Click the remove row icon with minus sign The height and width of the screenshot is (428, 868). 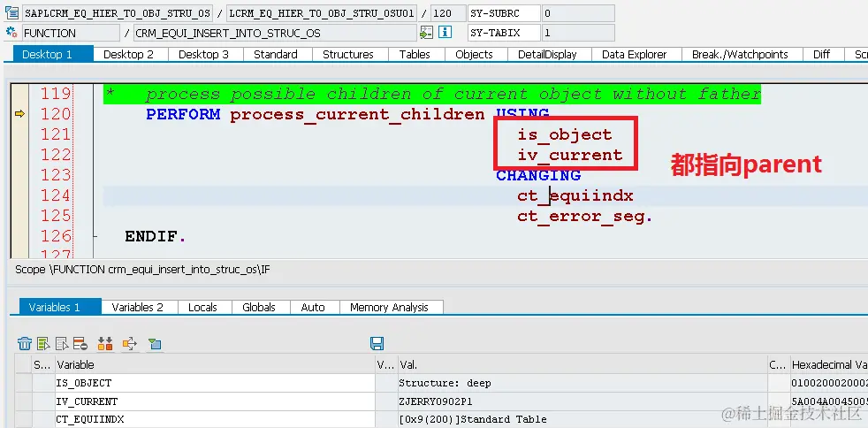(80, 343)
